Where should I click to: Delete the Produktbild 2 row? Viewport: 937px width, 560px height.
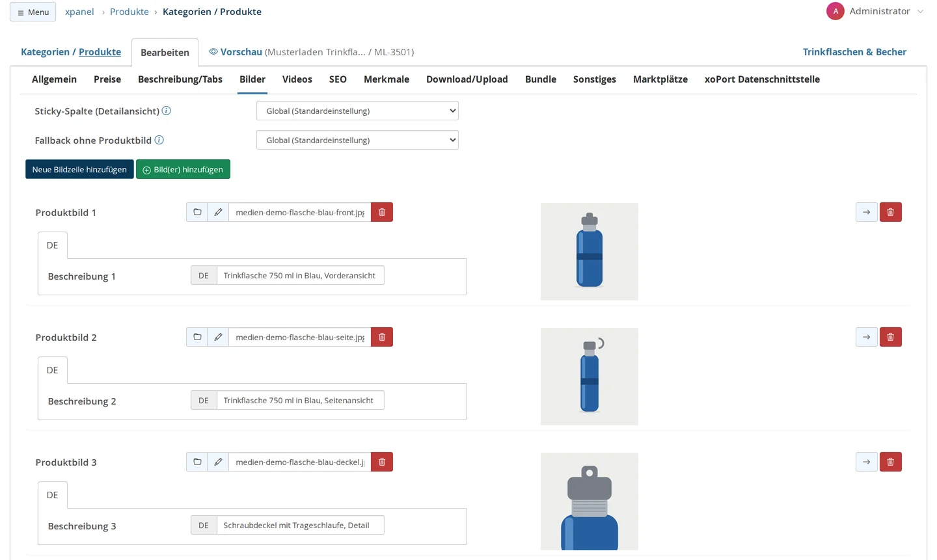tap(891, 337)
